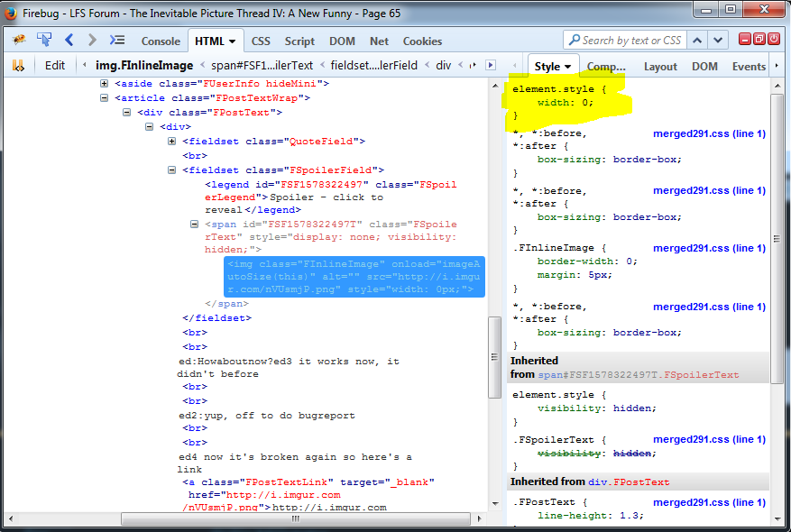Switch to the CSS tab
Viewport: 791px width, 532px height.
pyautogui.click(x=261, y=41)
